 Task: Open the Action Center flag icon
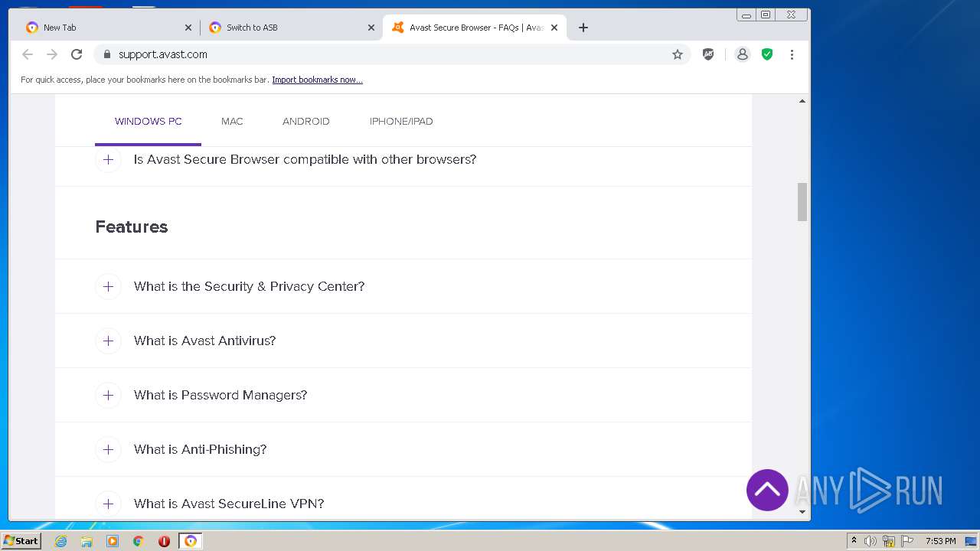coord(906,541)
